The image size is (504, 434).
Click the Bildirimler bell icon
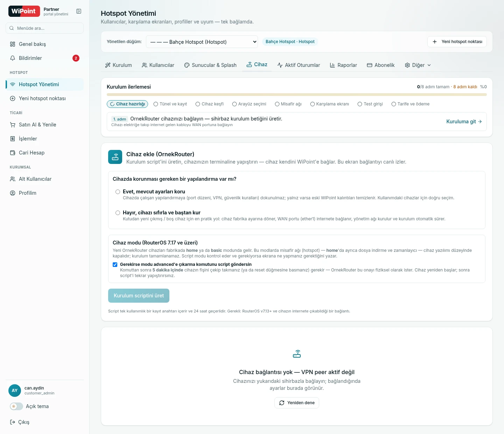(13, 58)
